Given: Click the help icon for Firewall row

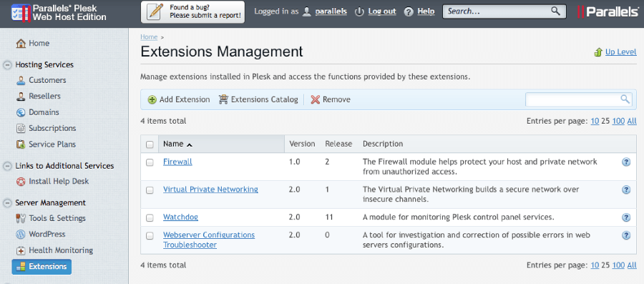Looking at the screenshot, I should [x=626, y=162].
